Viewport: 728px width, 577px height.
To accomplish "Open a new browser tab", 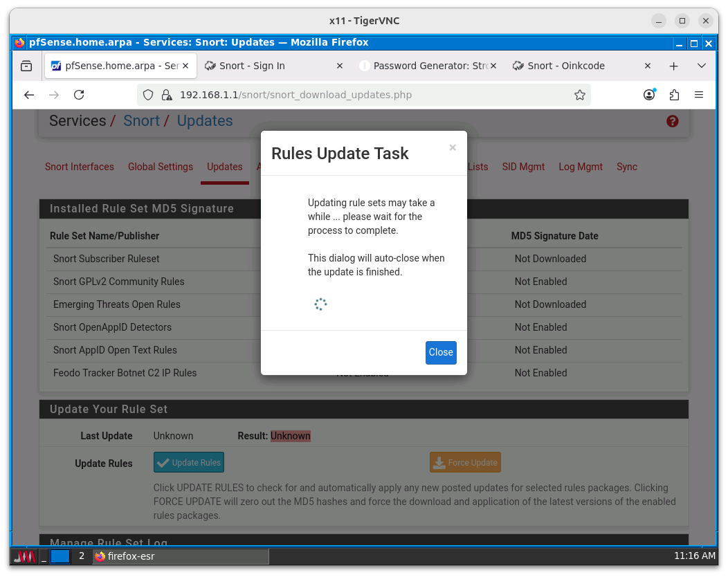I will pos(674,66).
